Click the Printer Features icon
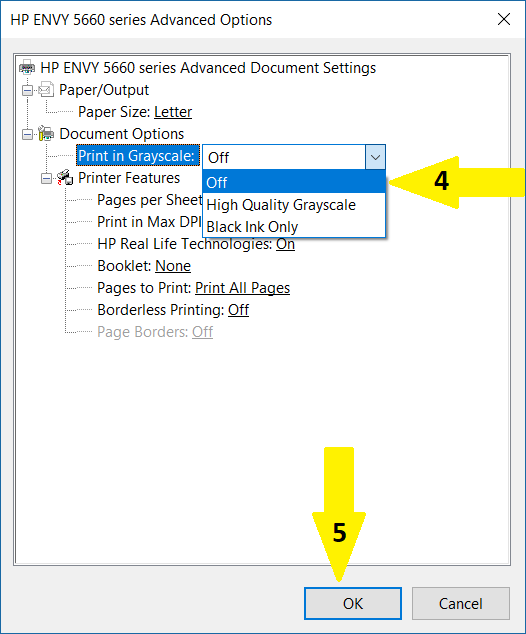 [x=65, y=178]
